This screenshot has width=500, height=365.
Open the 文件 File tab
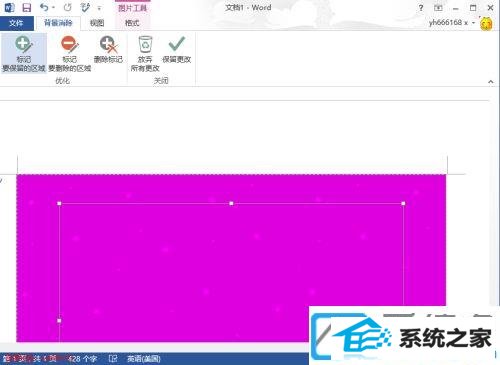(x=16, y=23)
